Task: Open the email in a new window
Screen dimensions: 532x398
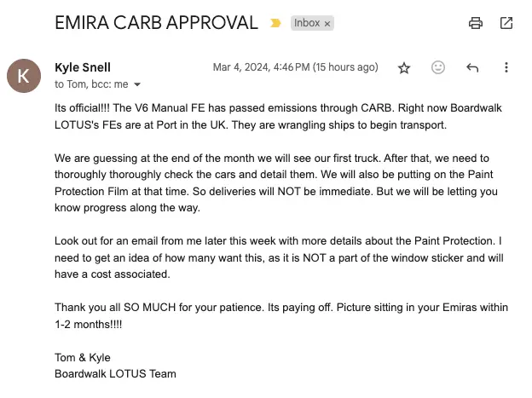Action: [x=506, y=23]
